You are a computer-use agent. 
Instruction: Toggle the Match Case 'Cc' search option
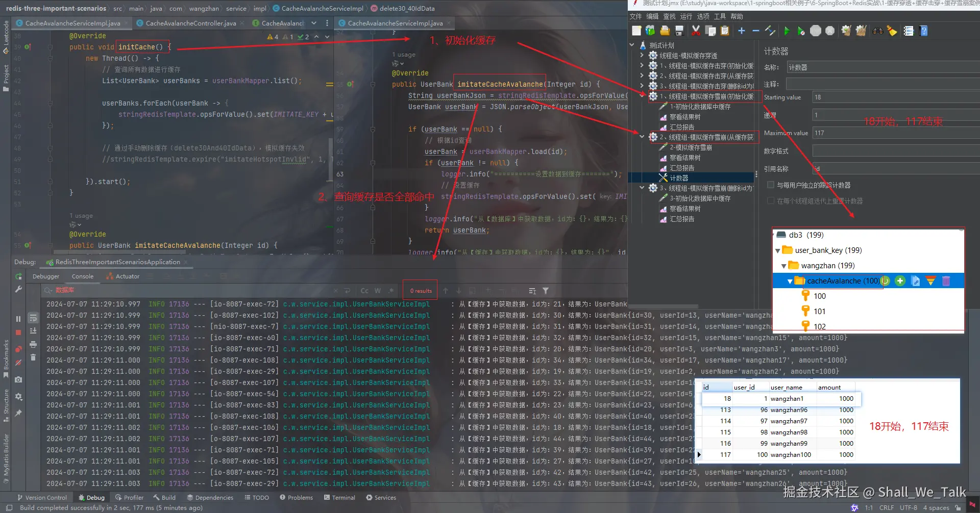click(364, 291)
